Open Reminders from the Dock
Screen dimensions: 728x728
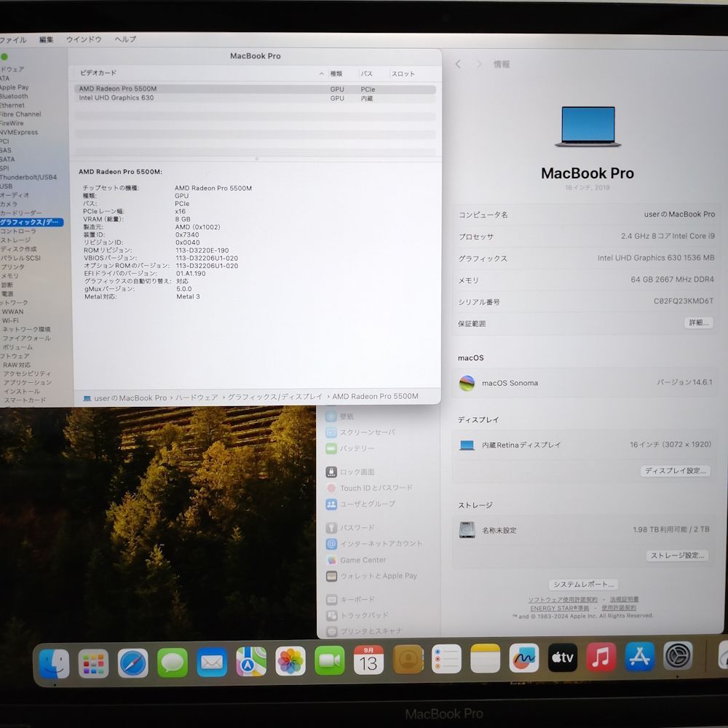[447, 659]
